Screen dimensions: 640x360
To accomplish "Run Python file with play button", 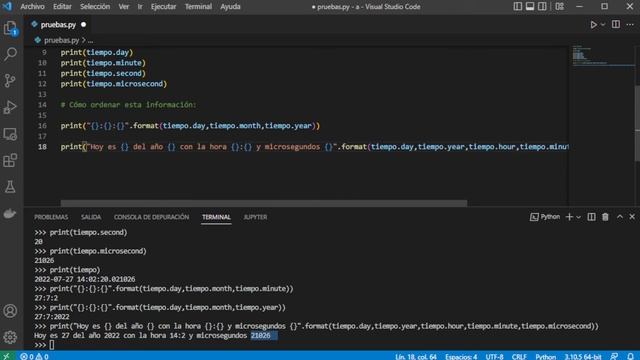I will click(x=593, y=24).
